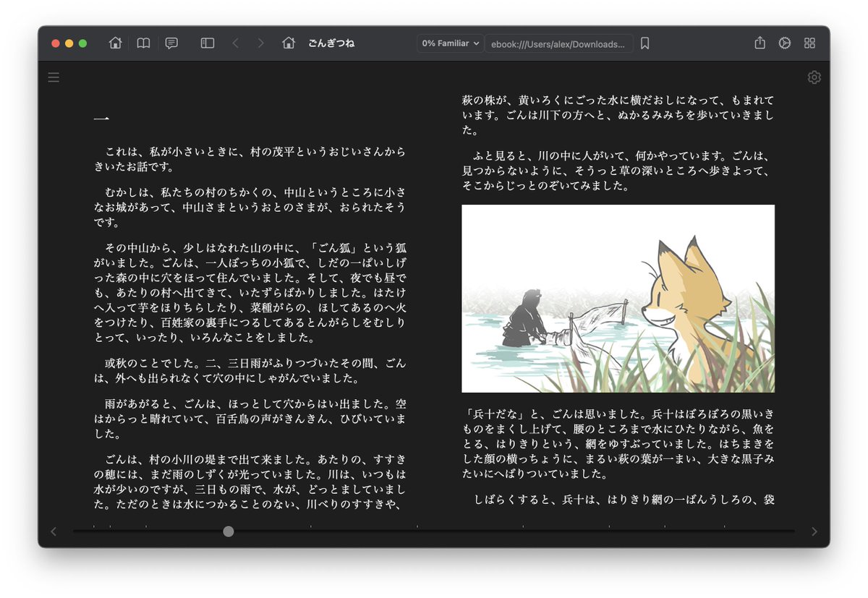The image size is (868, 598).
Task: Open the 0% Familiar dropdown
Action: (x=449, y=43)
